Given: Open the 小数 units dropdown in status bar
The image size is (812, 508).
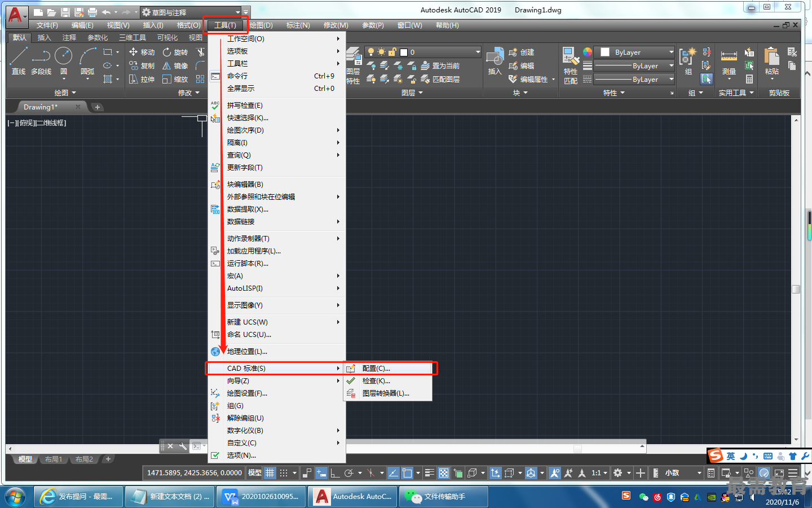Looking at the screenshot, I should (x=682, y=473).
